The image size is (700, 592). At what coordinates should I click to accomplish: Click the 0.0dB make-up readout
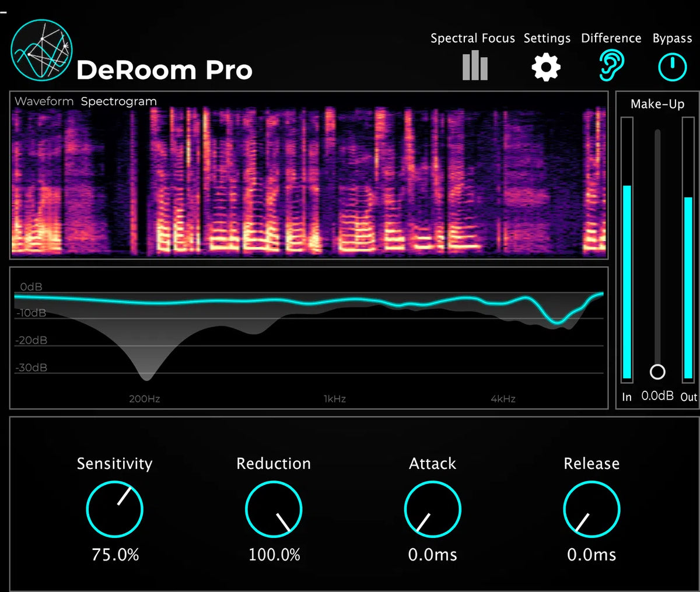(657, 395)
